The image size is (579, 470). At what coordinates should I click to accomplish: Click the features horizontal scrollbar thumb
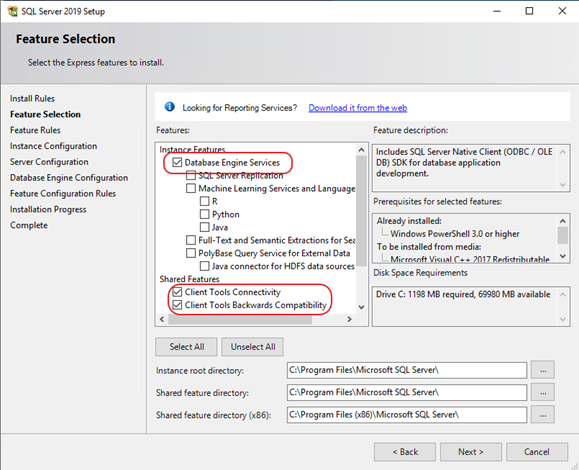(x=240, y=319)
